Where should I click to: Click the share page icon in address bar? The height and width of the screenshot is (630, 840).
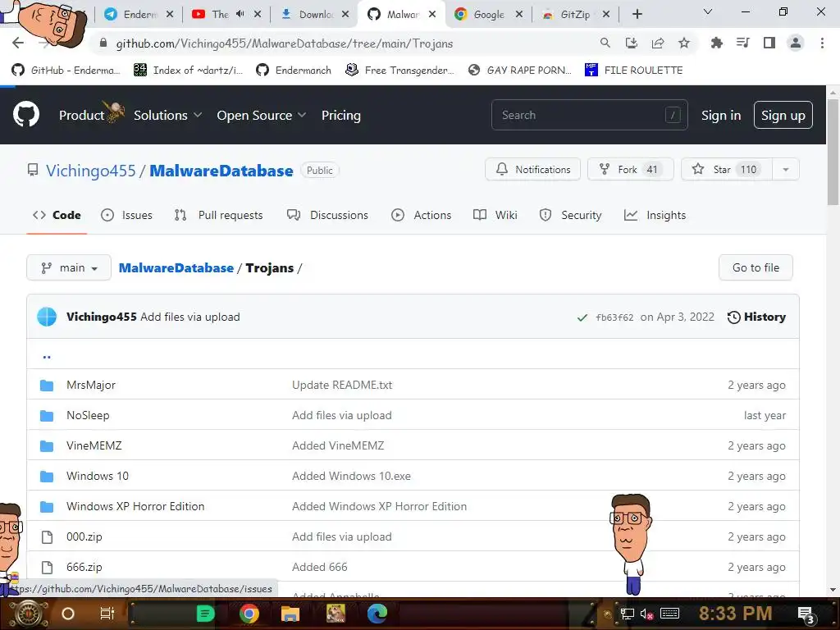(x=658, y=43)
